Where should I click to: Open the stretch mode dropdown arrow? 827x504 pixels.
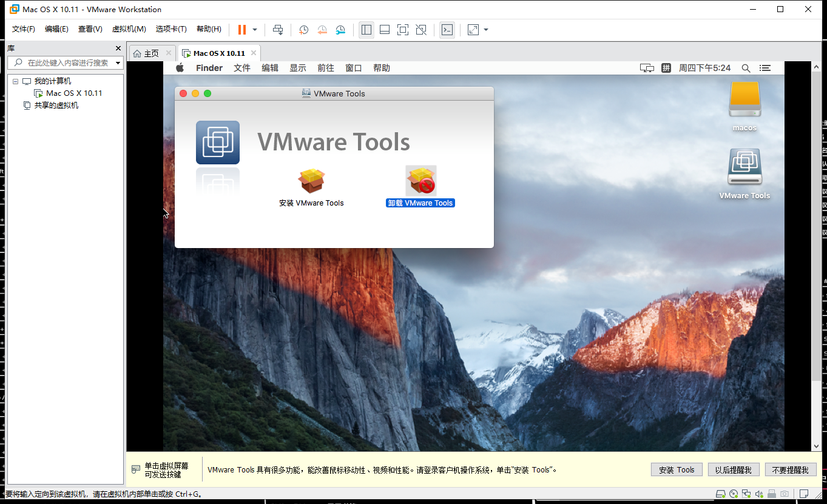486,30
